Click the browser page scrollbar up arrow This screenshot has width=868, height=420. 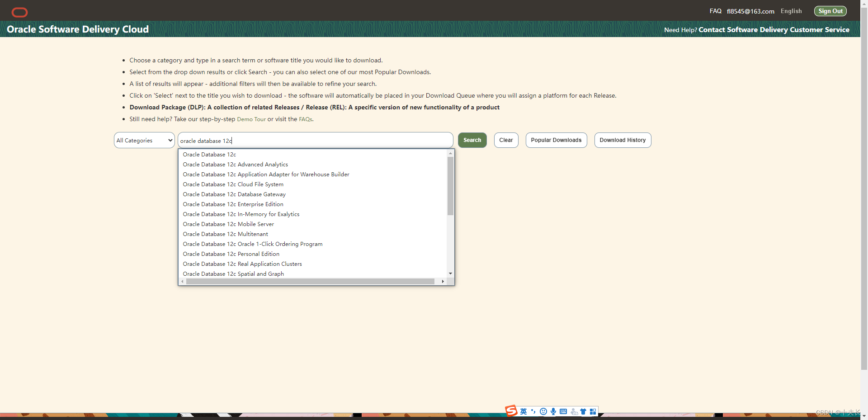[x=864, y=3]
